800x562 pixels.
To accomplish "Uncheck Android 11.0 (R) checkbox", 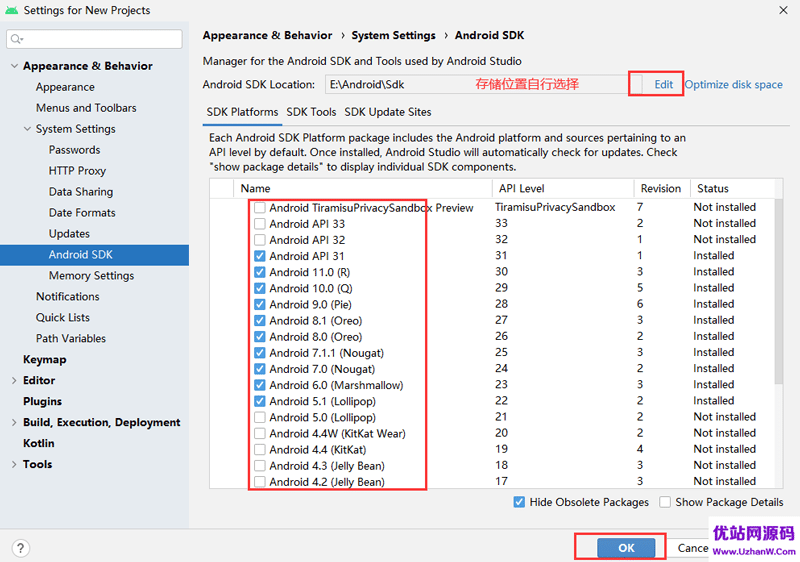I will click(260, 272).
